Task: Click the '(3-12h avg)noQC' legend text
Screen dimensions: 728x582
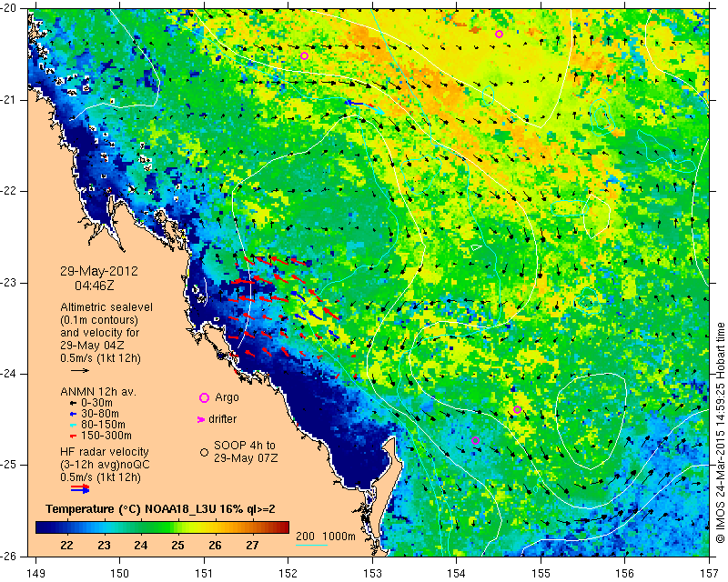Action: [105, 465]
